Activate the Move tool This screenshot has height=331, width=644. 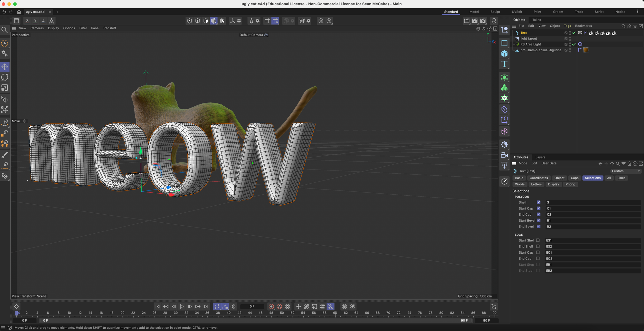coord(5,67)
